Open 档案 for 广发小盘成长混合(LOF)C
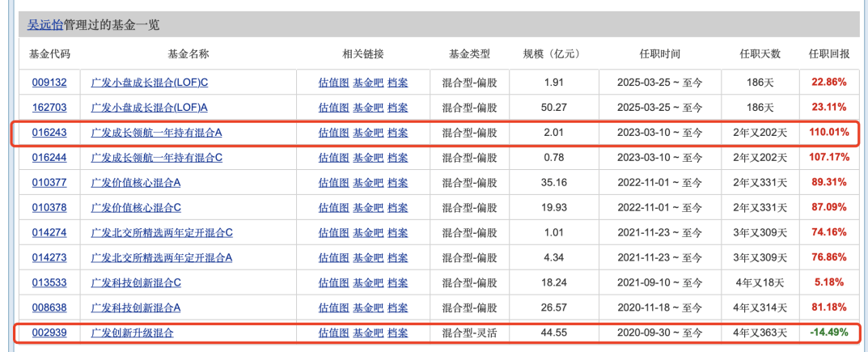868x352 pixels. [x=397, y=83]
